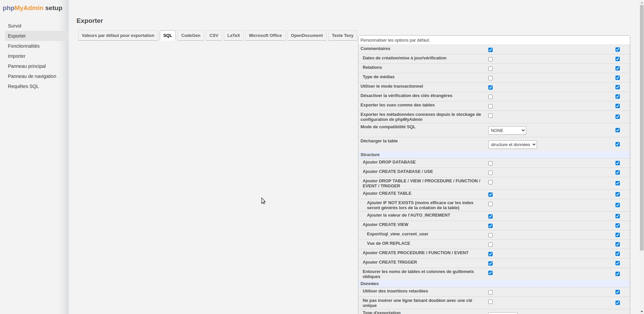Open the Microsoft Office tab
Viewport: 644px width, 314px height.
pyautogui.click(x=265, y=36)
